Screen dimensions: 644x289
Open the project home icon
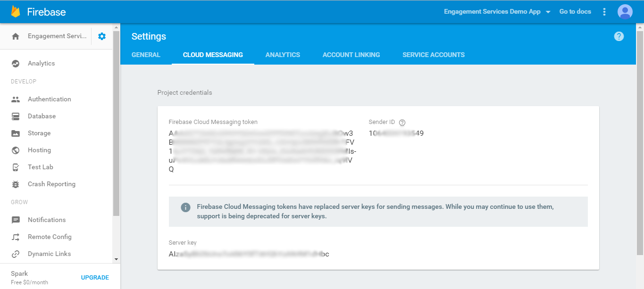[16, 36]
